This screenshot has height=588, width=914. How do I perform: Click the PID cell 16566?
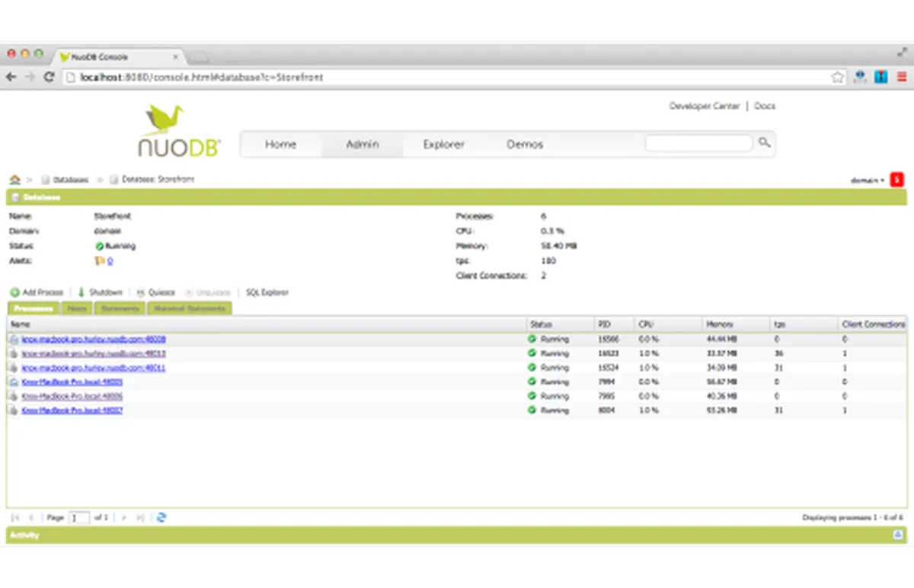(x=608, y=340)
